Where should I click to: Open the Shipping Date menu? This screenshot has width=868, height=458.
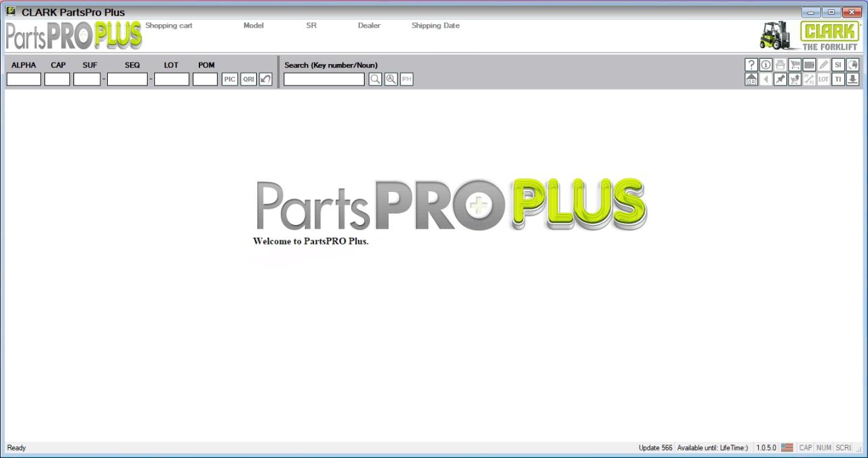point(435,26)
